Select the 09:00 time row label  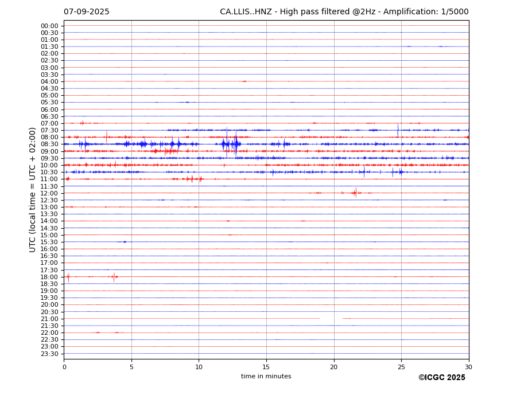click(x=49, y=151)
